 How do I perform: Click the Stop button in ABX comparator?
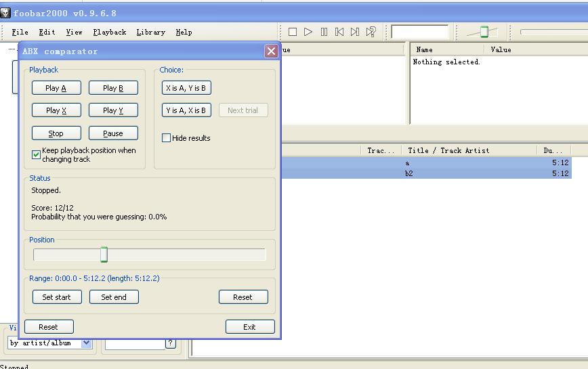coord(56,133)
